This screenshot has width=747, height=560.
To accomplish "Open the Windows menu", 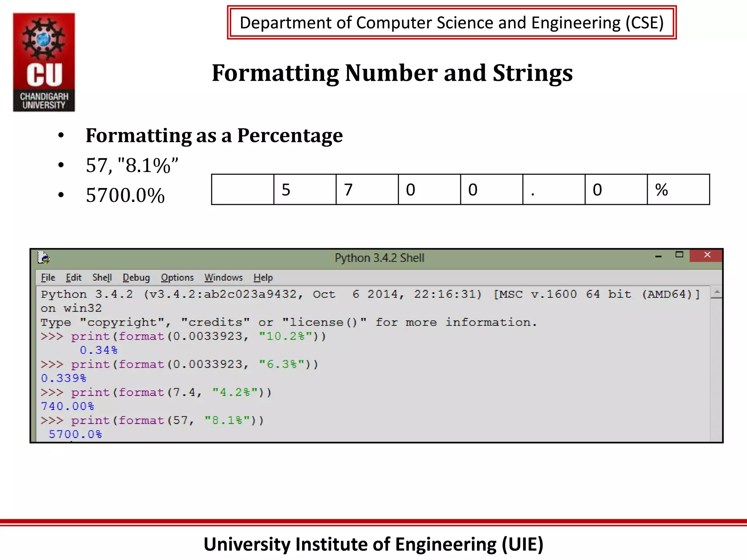I will tap(223, 277).
